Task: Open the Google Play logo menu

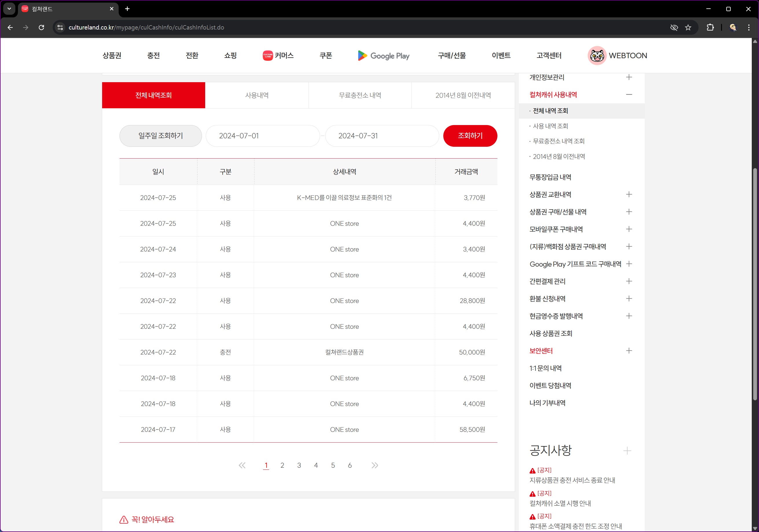Action: pos(383,56)
